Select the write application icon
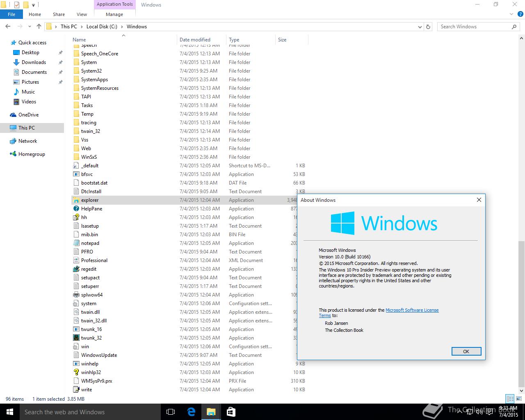Screen dimensions: 525x420 76,390
